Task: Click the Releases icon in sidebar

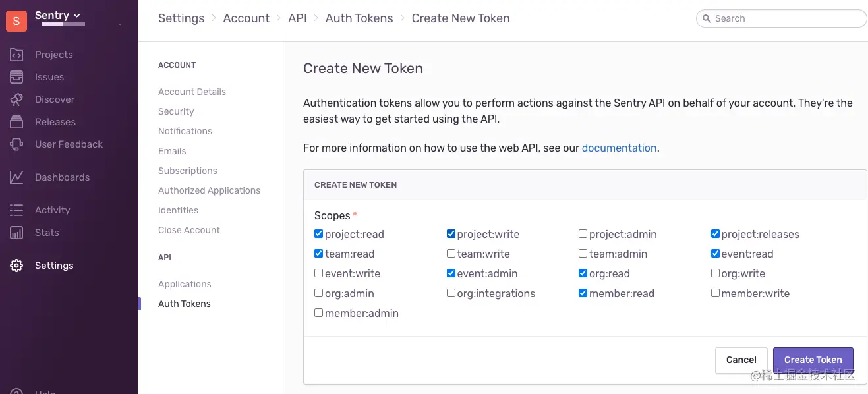Action: pos(16,122)
